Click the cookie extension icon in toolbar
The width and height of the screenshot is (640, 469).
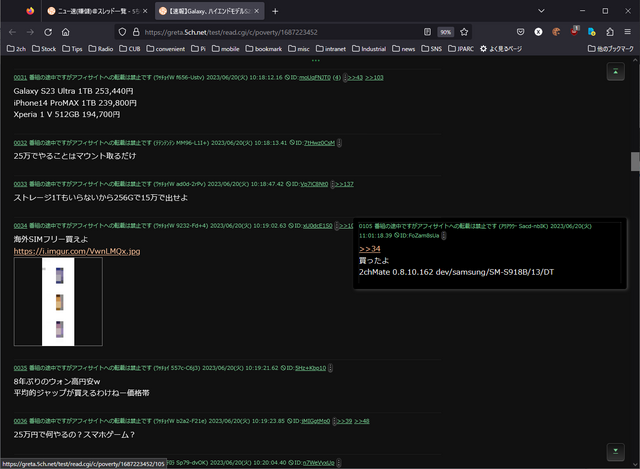click(556, 32)
